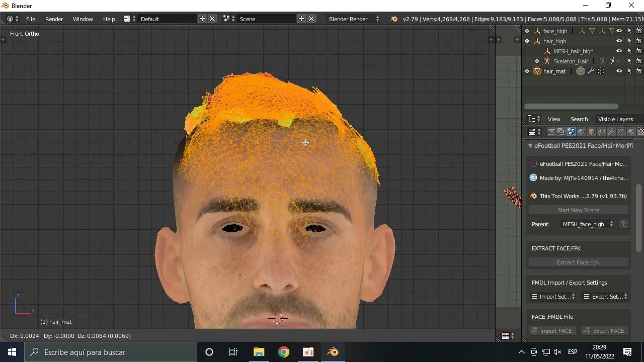Click the Start New Scene button
This screenshot has height=362, width=644.
578,210
